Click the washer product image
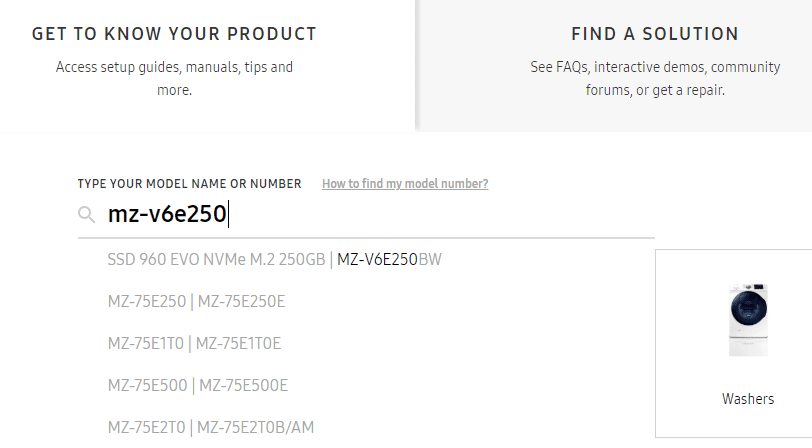This screenshot has width=812, height=448. pos(748,320)
